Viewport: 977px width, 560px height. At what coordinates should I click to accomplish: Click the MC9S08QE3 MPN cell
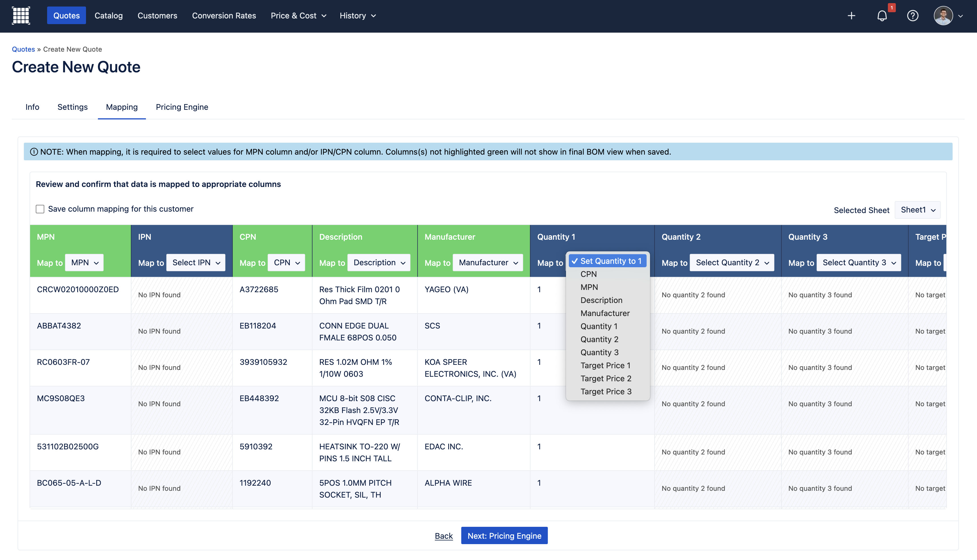(x=80, y=410)
